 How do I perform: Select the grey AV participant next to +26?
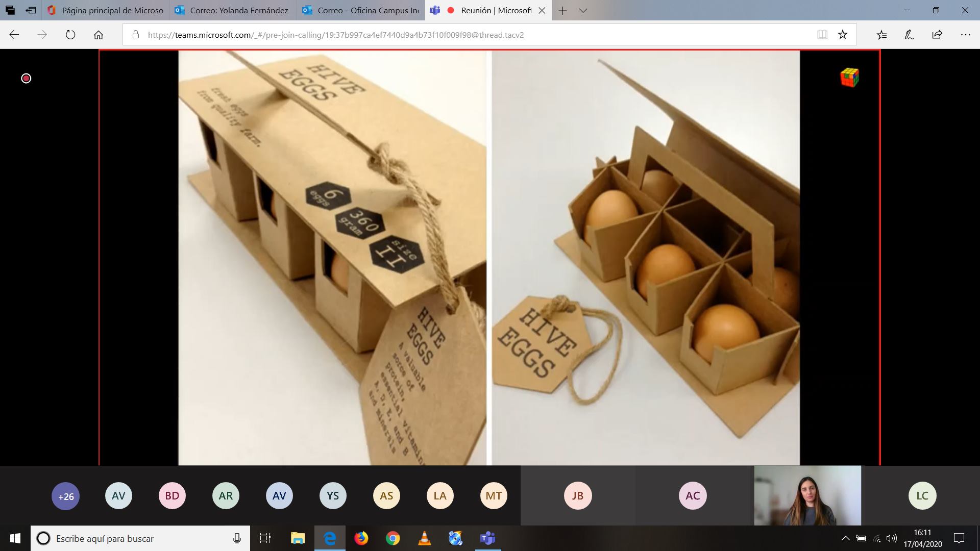click(118, 495)
